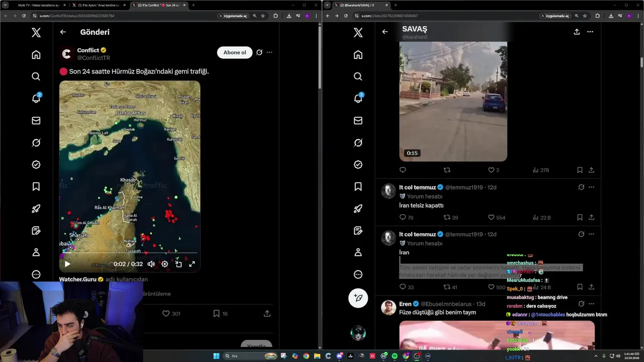Open more options on the Conflict post
The height and width of the screenshot is (362, 644).
(x=270, y=52)
